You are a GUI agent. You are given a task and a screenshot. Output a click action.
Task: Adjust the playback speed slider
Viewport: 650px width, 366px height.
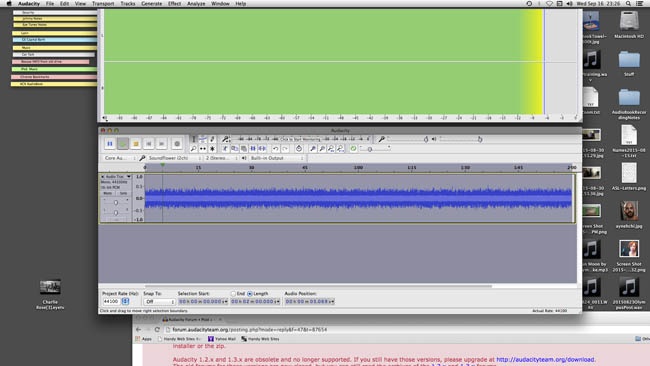[x=375, y=148]
